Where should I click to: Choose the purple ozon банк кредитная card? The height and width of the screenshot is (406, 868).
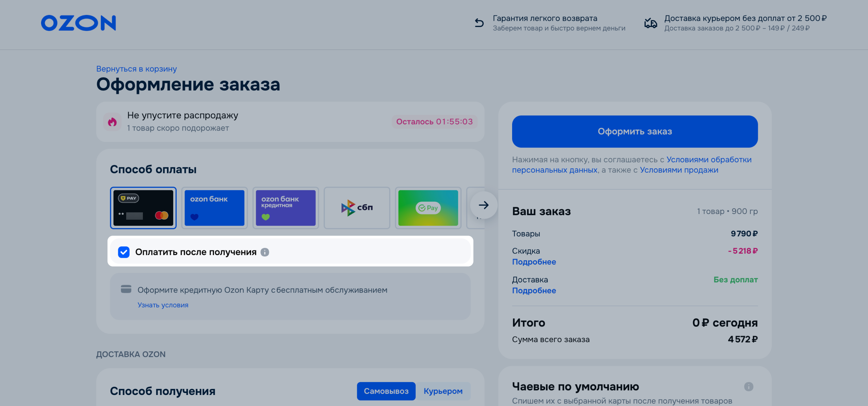click(285, 208)
